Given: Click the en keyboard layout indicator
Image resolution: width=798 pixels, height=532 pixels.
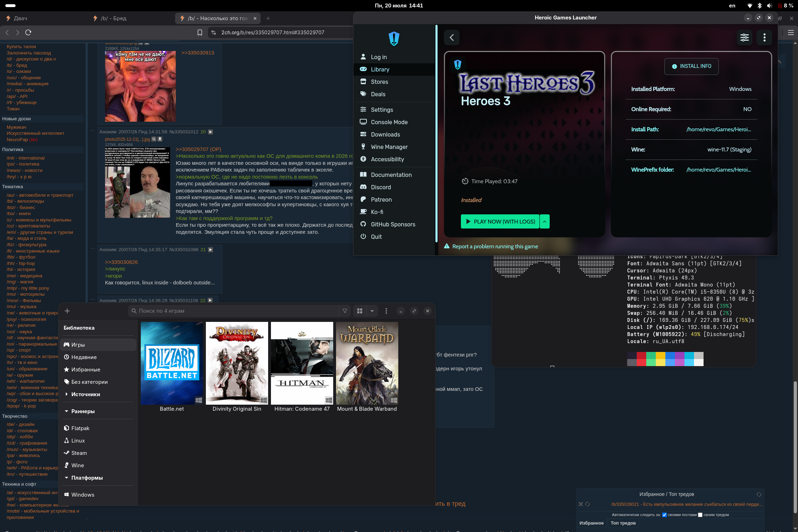Looking at the screenshot, I should tap(732, 6).
